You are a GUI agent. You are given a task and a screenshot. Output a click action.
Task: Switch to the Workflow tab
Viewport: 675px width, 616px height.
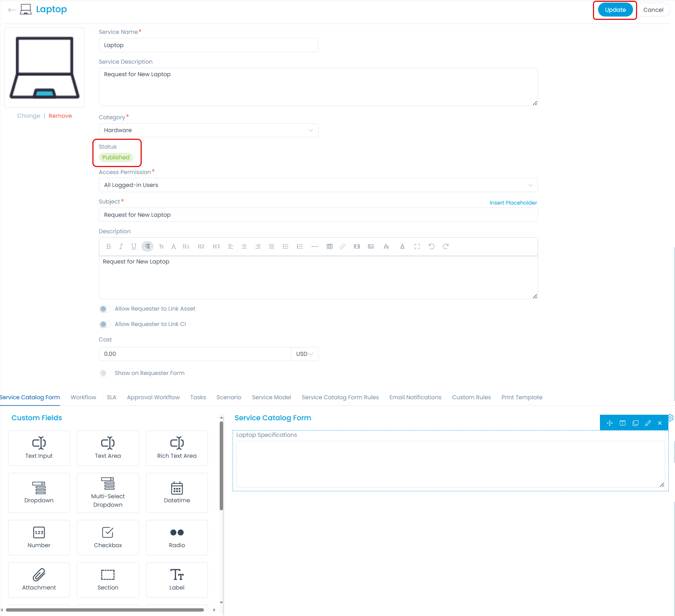pyautogui.click(x=83, y=397)
